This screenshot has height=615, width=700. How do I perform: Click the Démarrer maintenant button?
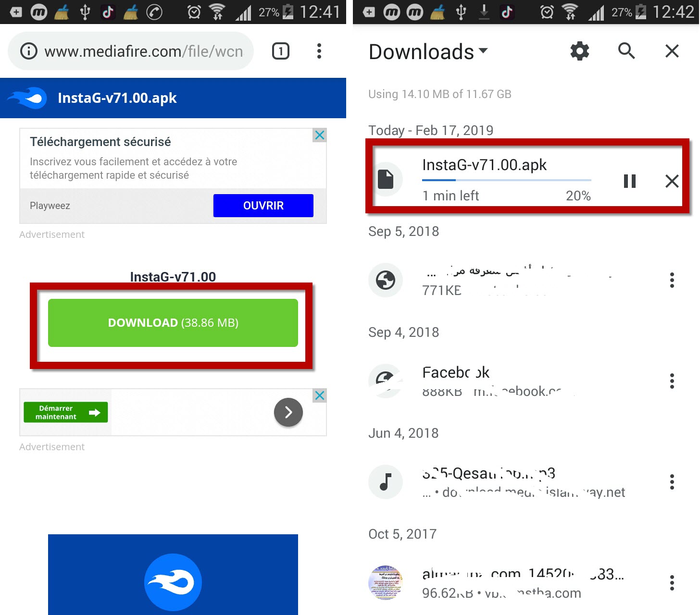(66, 412)
